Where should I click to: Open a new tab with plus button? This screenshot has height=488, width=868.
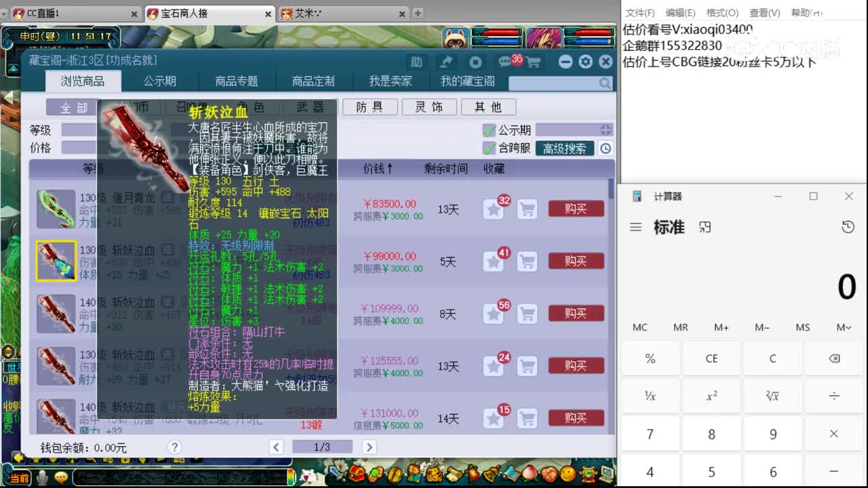(x=418, y=13)
